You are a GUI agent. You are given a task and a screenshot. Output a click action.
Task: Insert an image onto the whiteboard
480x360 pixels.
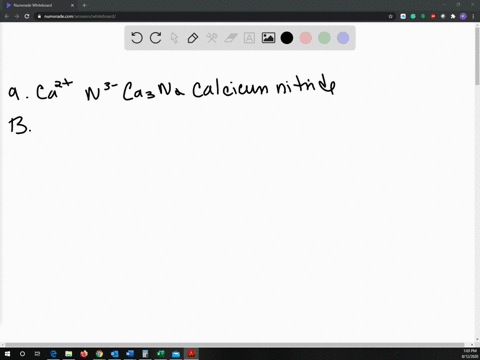pyautogui.click(x=268, y=38)
